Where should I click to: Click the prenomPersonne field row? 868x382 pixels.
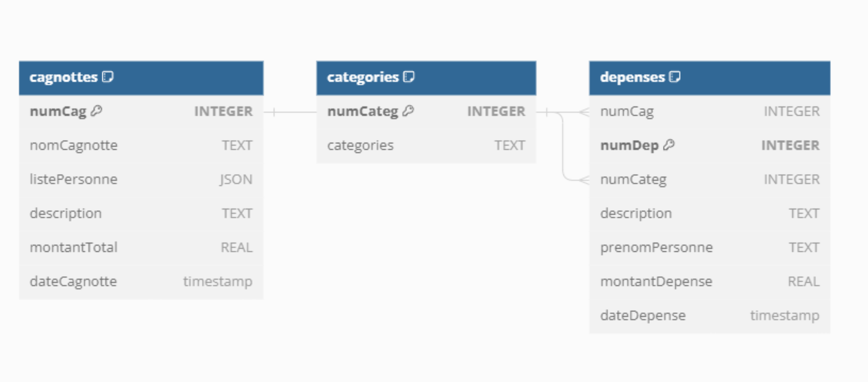pyautogui.click(x=709, y=247)
